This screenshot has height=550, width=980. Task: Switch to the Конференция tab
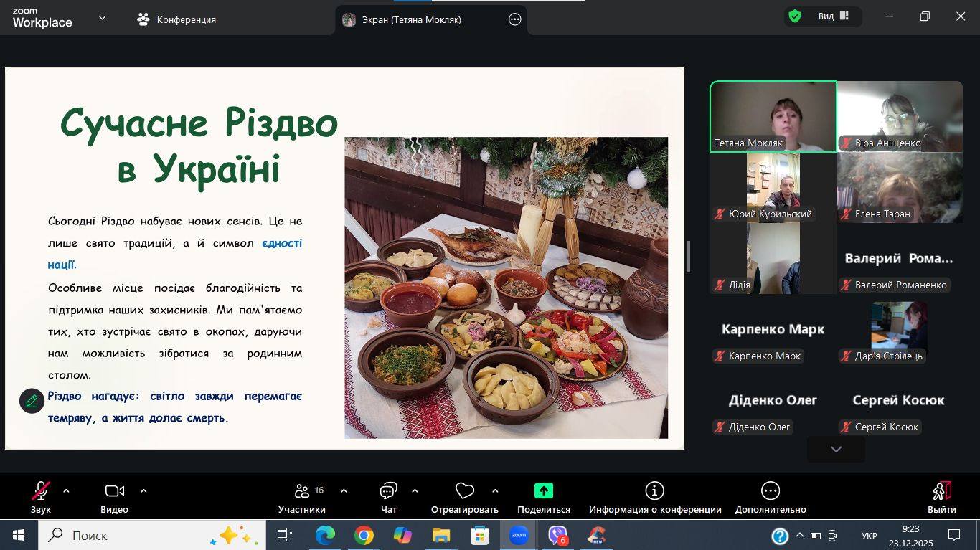click(176, 19)
